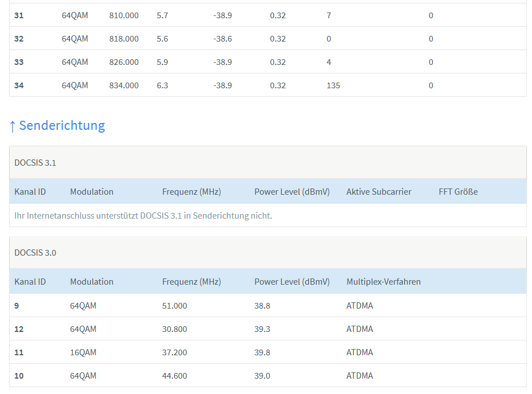Click the 39.8 power level value

pos(262,352)
